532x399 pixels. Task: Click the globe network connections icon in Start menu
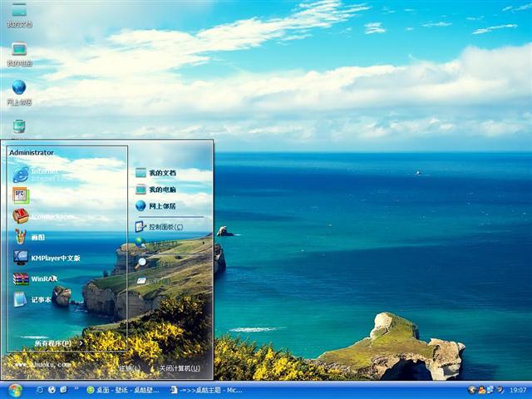coord(140,243)
